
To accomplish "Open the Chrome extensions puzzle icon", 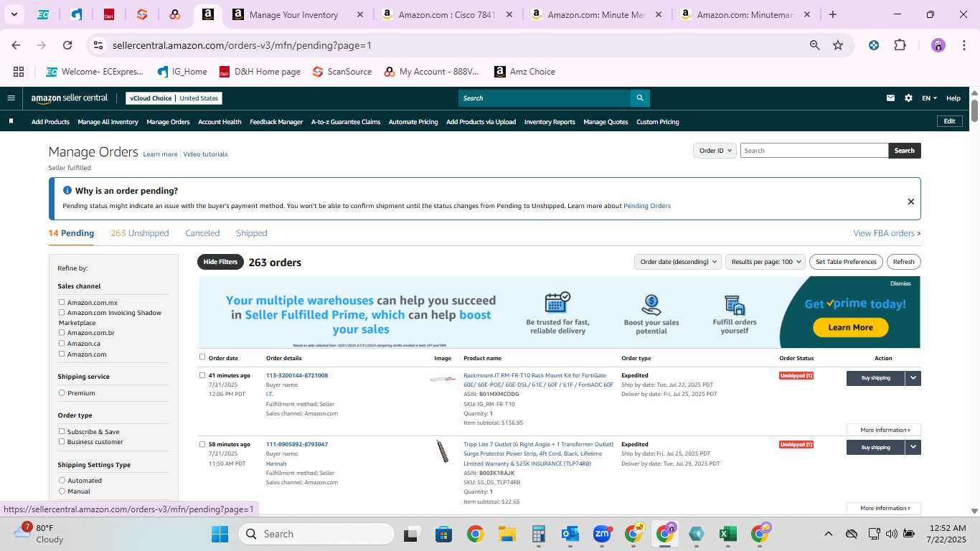I will pyautogui.click(x=900, y=45).
